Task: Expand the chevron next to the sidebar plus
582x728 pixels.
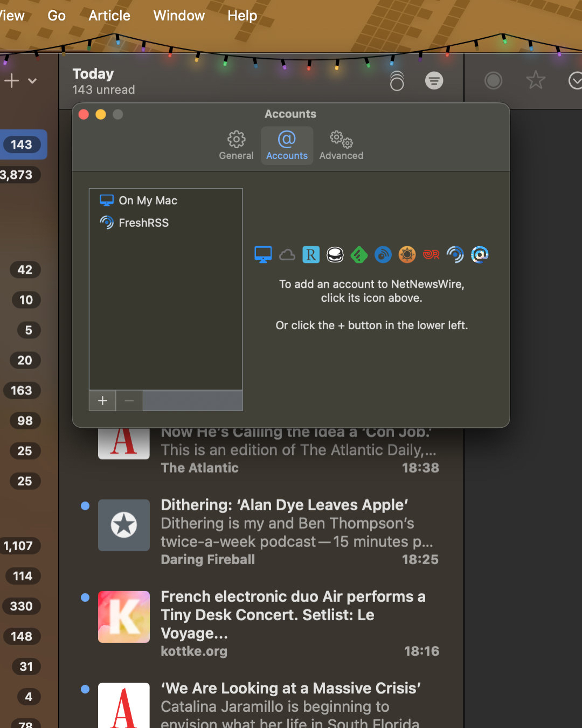Action: (32, 81)
